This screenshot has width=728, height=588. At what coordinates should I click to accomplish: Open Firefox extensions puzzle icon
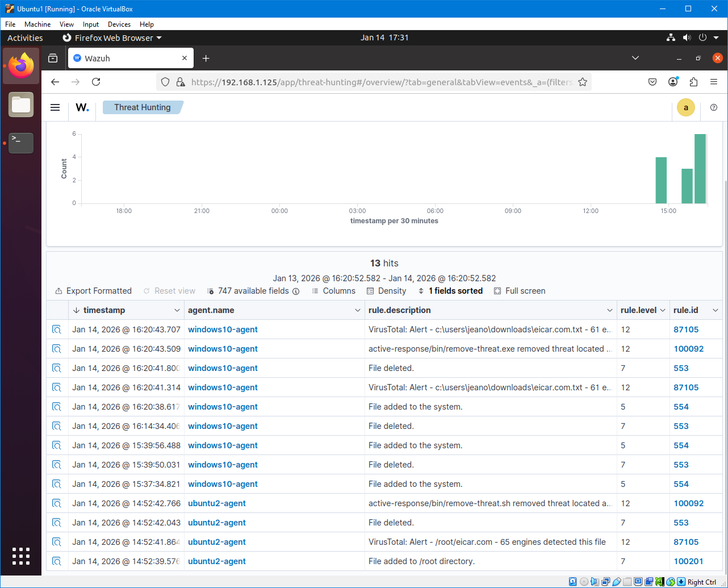pos(693,82)
